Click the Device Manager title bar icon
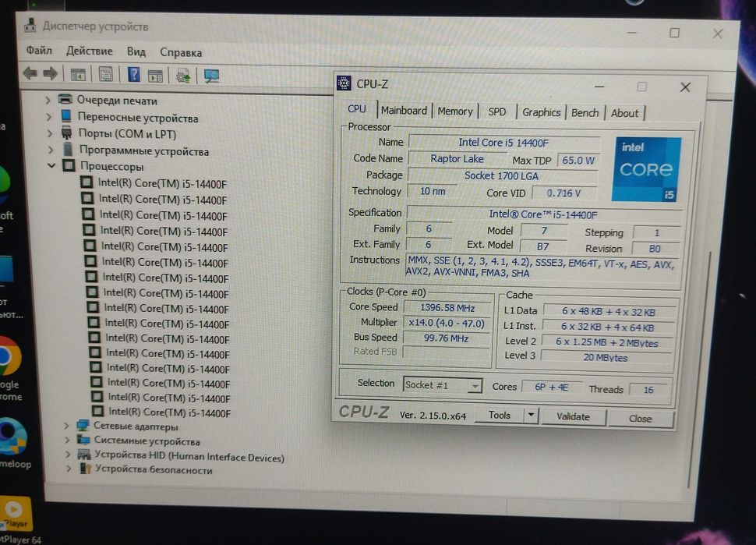The width and height of the screenshot is (756, 545). 30,25
